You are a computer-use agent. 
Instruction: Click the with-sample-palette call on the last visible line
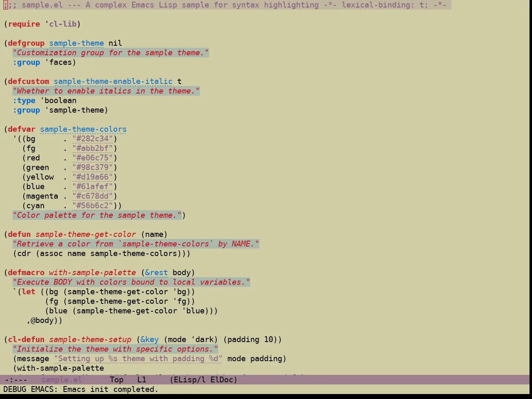coord(61,368)
